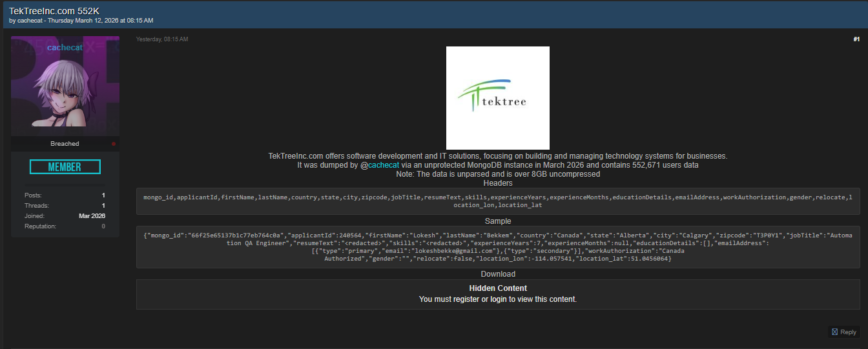The height and width of the screenshot is (349, 868).
Task: Open the tektree logo image
Action: click(497, 98)
